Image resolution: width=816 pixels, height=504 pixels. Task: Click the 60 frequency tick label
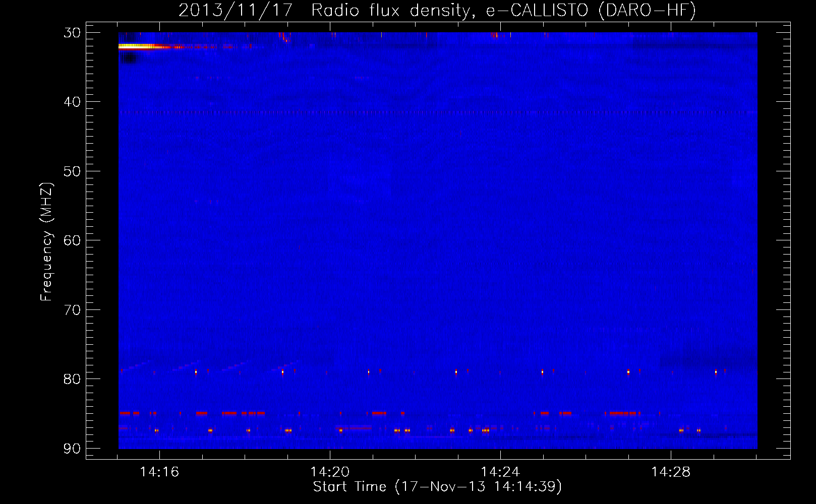point(72,240)
